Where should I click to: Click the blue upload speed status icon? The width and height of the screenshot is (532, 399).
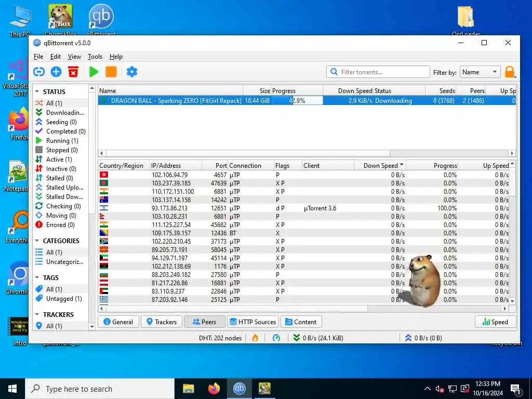(408, 338)
